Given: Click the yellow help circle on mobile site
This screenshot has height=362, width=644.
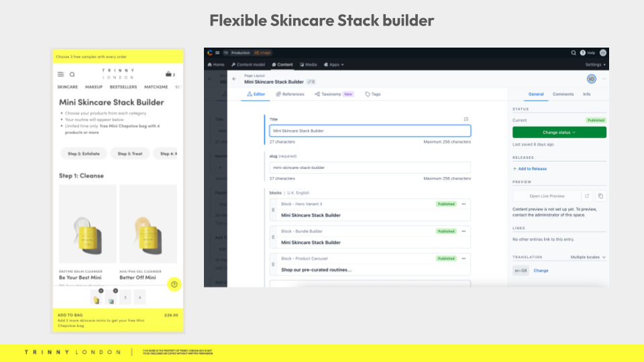Looking at the screenshot, I should [x=174, y=284].
